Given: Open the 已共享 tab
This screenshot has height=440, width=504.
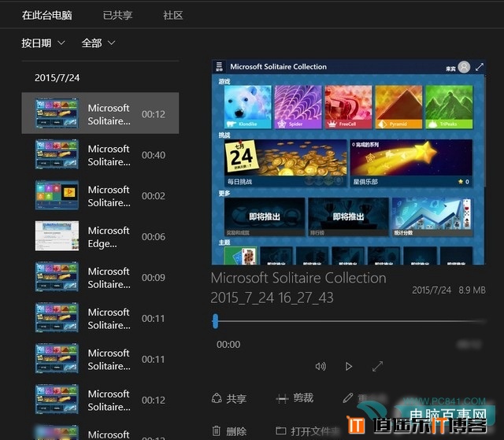Looking at the screenshot, I should [x=117, y=15].
